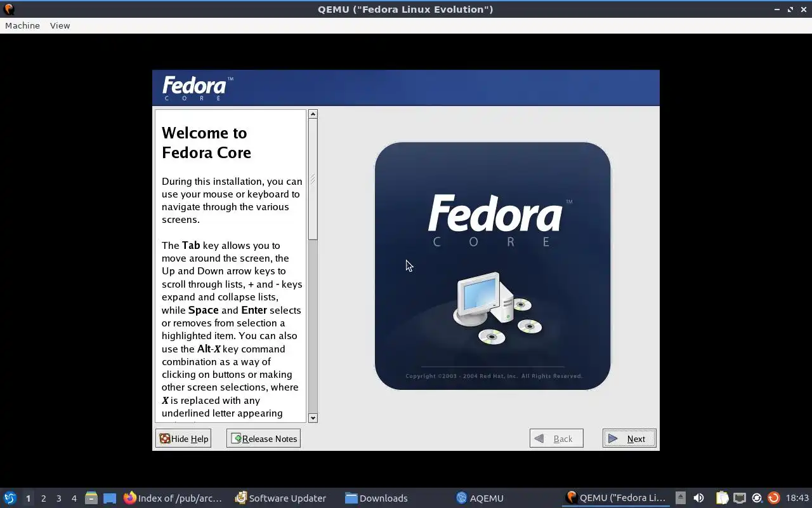Open the volume control tray icon
This screenshot has width=812, height=508.
pyautogui.click(x=698, y=498)
